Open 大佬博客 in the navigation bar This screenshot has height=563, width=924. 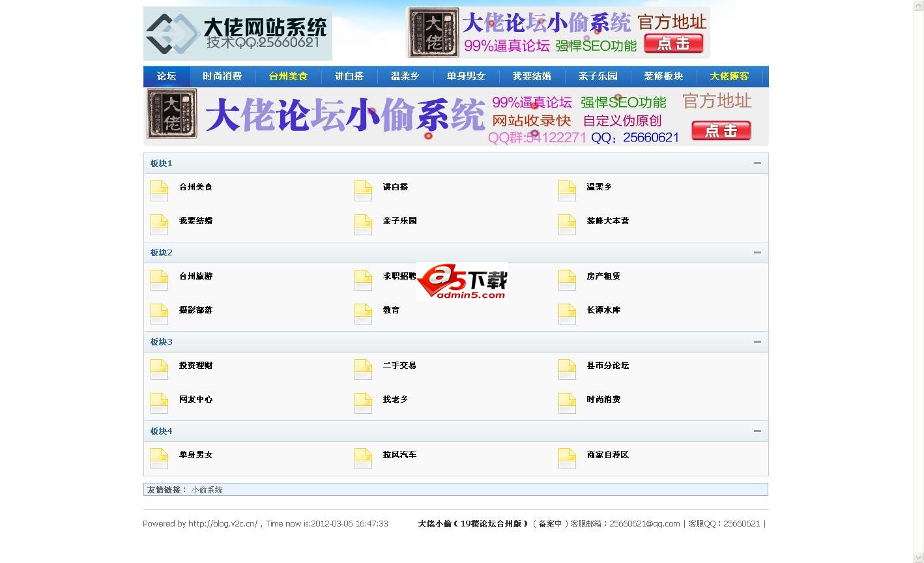(x=729, y=76)
